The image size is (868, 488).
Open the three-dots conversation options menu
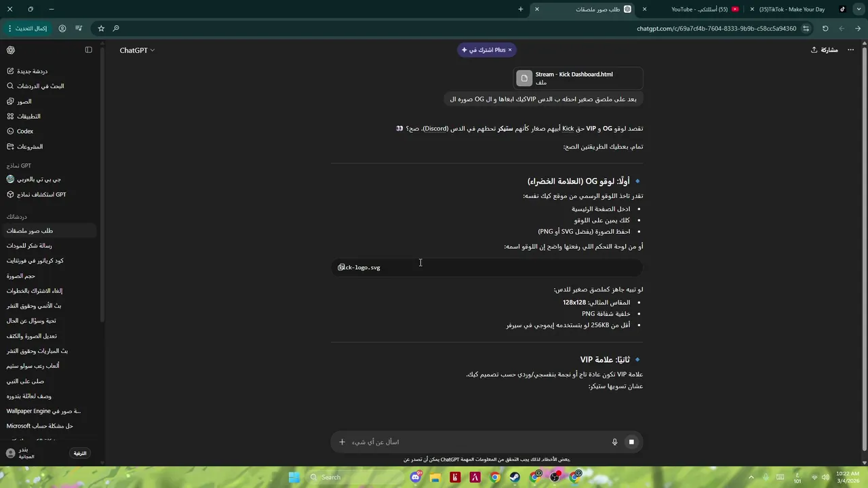coord(850,50)
